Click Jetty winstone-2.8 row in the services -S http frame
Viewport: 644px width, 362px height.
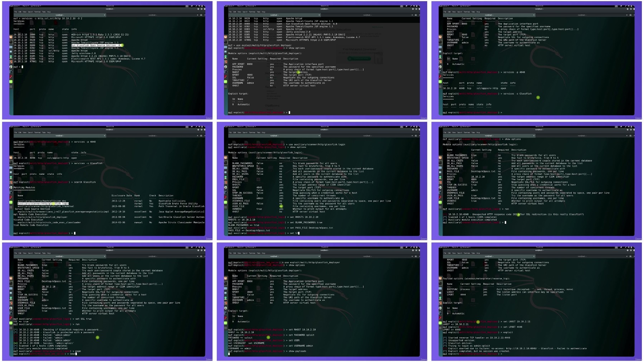pyautogui.click(x=55, y=53)
